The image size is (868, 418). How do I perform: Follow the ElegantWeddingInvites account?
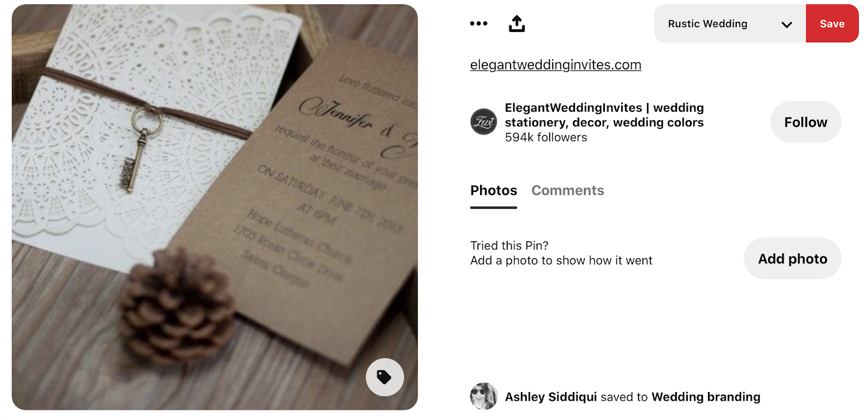[x=806, y=122]
